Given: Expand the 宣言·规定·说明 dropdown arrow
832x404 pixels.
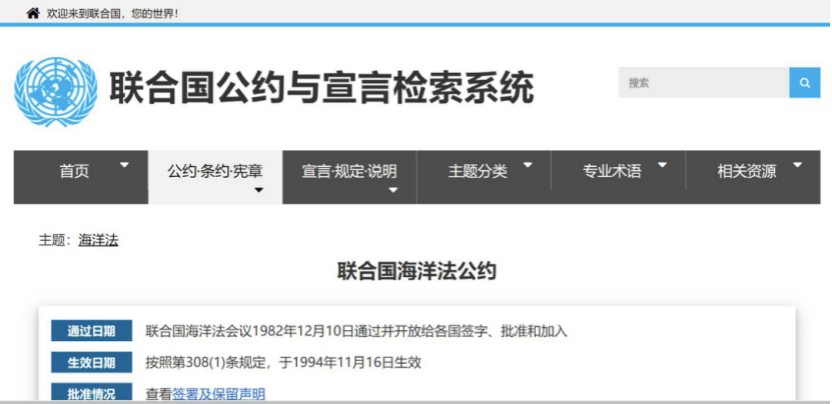Looking at the screenshot, I should click(x=393, y=190).
